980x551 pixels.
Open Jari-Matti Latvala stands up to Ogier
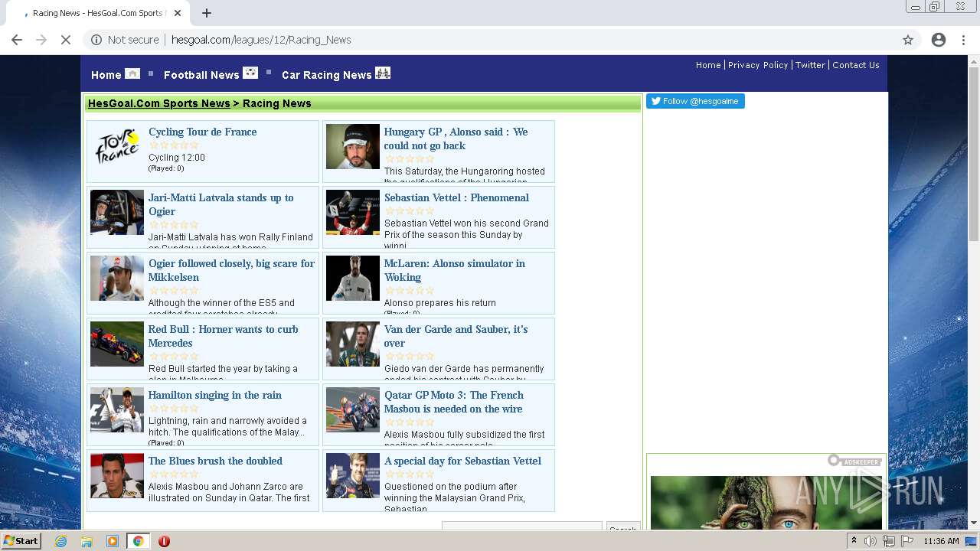(220, 204)
